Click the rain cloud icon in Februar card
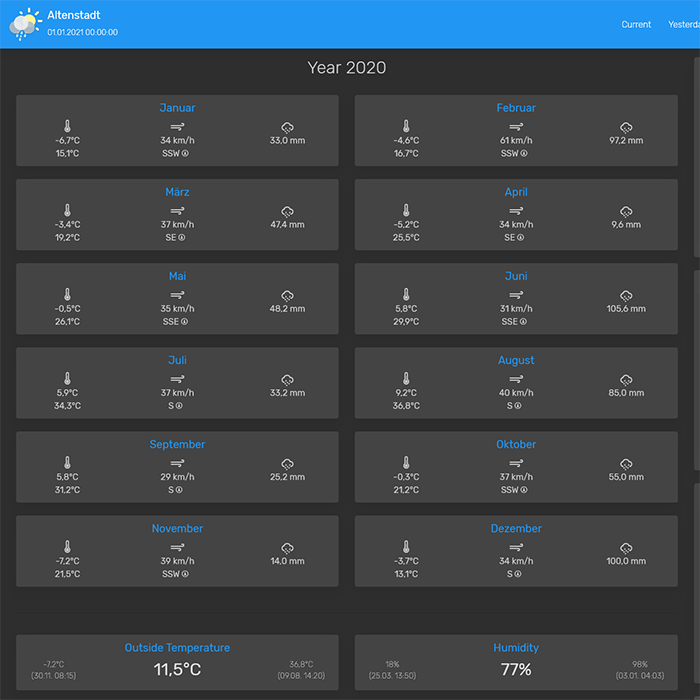 point(626,128)
